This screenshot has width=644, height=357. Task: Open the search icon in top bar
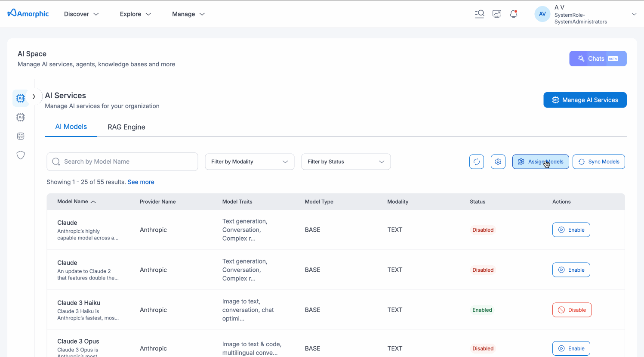point(479,14)
